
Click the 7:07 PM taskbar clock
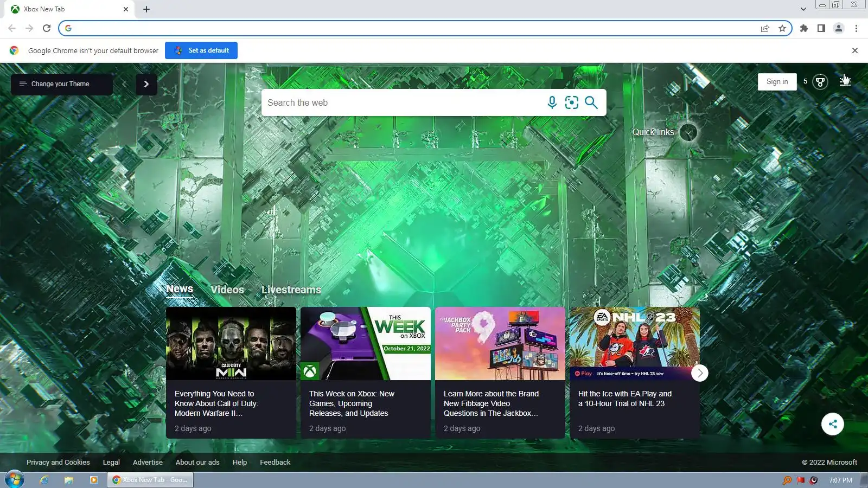[840, 480]
